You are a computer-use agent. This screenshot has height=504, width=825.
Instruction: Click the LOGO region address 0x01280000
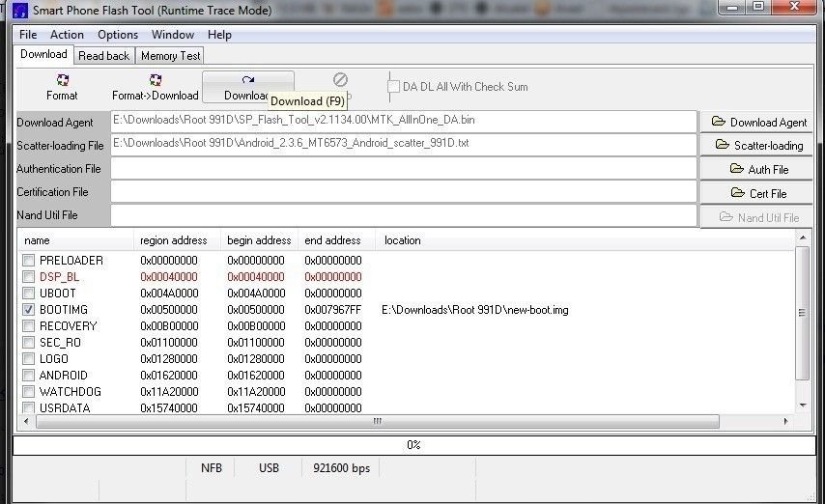(x=169, y=359)
